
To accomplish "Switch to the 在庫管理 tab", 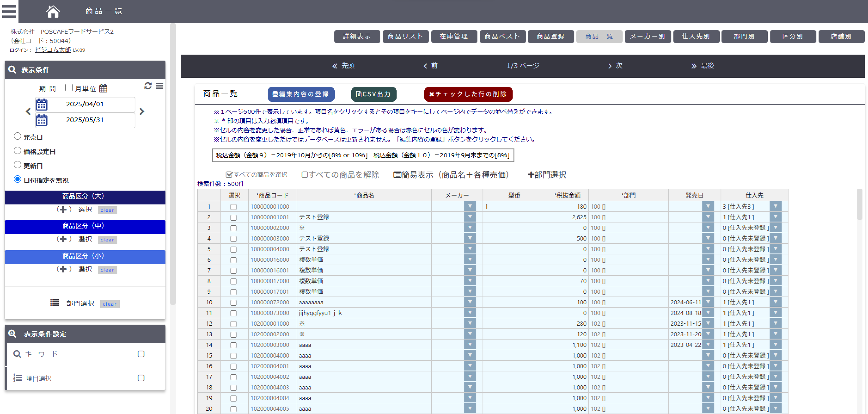I will (454, 36).
